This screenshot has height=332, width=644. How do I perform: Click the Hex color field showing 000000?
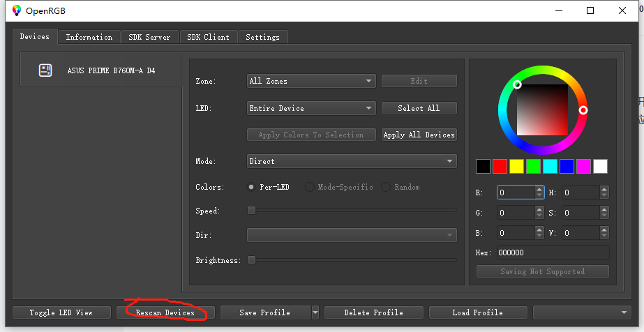point(553,252)
